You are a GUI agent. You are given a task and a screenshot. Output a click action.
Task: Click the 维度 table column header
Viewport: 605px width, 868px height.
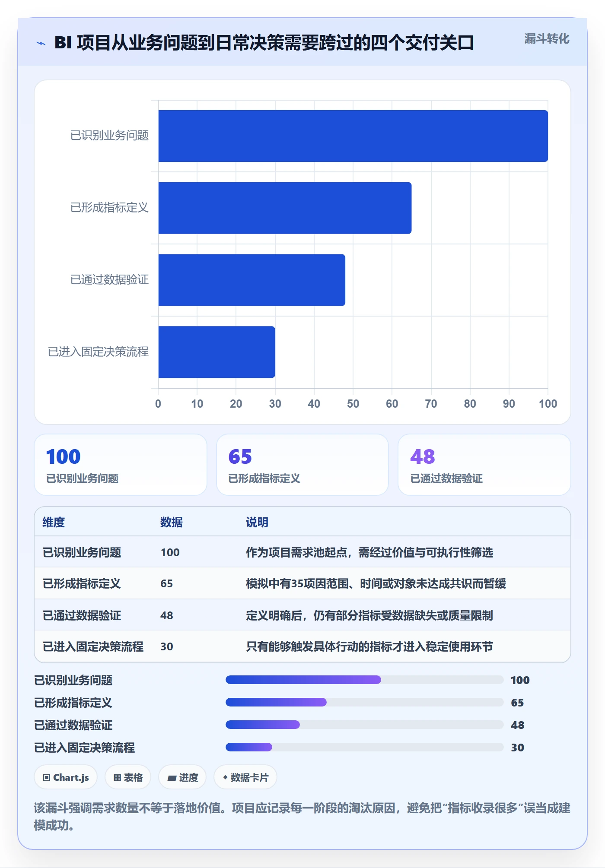click(x=54, y=522)
